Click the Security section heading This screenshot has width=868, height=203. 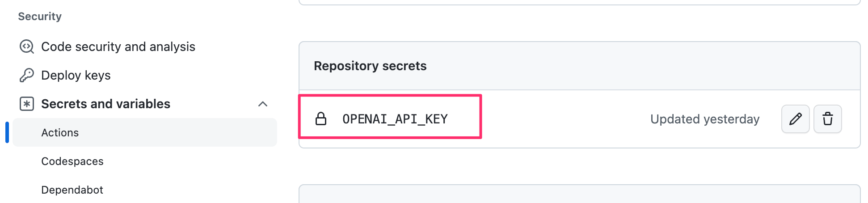click(40, 17)
